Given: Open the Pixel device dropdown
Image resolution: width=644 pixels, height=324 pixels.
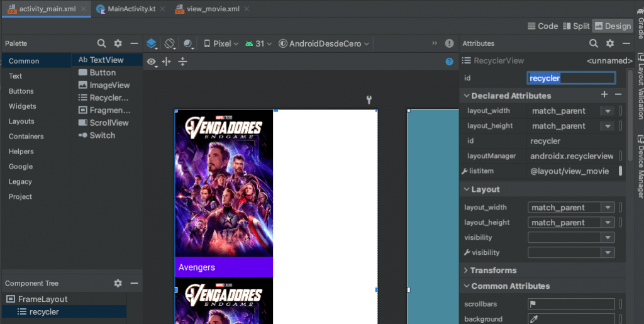Looking at the screenshot, I should click(221, 43).
